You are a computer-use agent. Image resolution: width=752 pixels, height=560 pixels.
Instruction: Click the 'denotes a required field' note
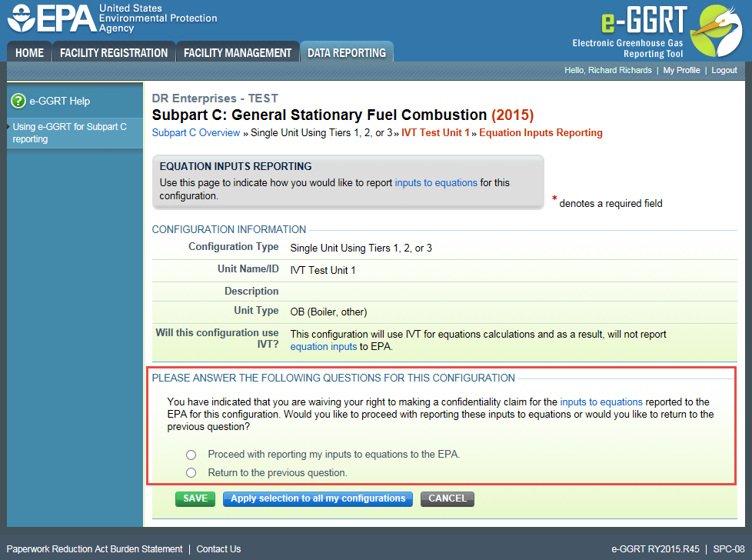pyautogui.click(x=611, y=204)
